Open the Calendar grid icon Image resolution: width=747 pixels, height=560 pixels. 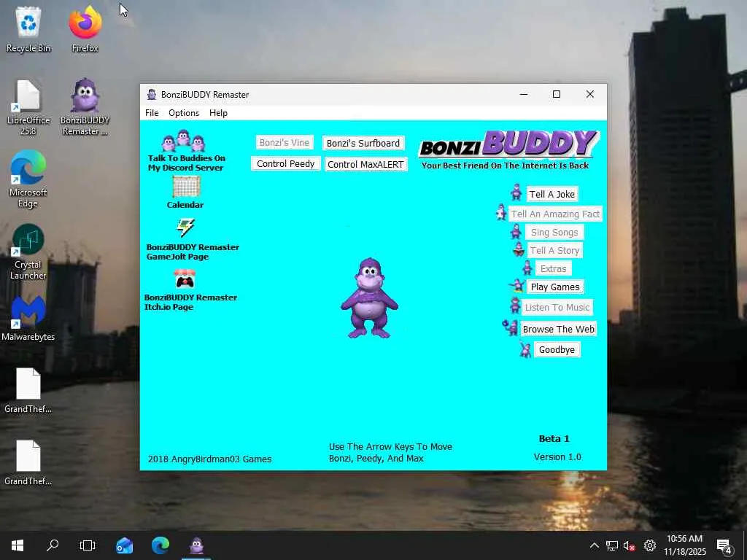(186, 187)
